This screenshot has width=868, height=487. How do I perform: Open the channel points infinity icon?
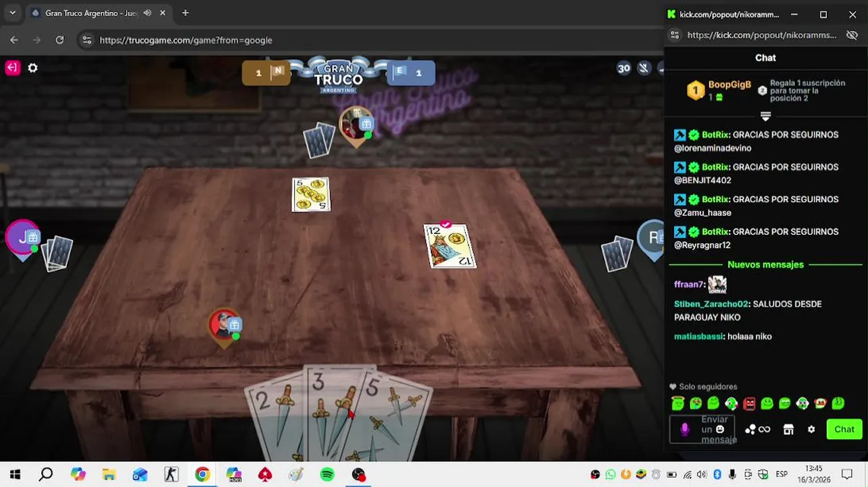coord(758,430)
